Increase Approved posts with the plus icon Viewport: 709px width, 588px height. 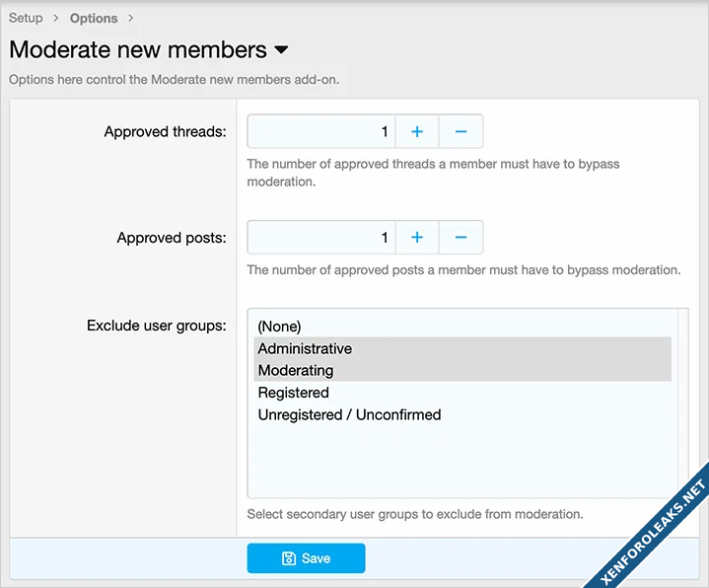click(417, 238)
